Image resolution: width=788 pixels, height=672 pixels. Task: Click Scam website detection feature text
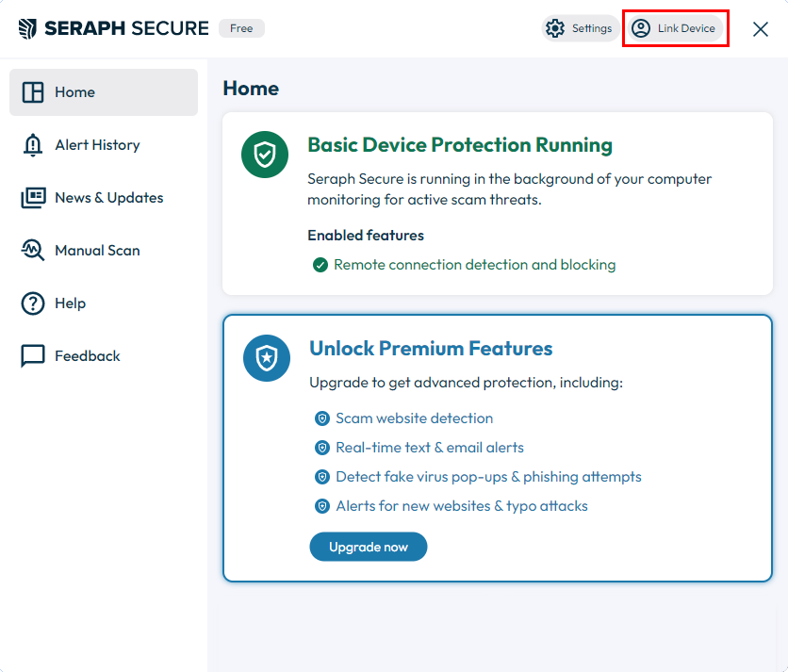pyautogui.click(x=414, y=418)
